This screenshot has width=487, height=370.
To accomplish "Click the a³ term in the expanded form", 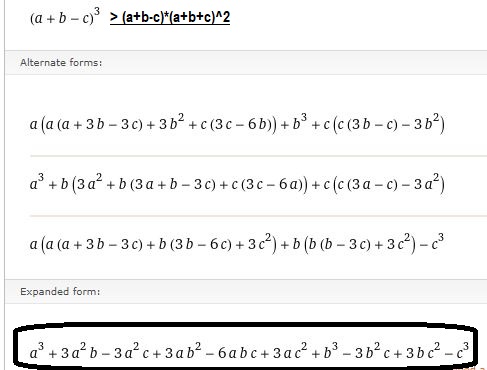I will pos(37,351).
